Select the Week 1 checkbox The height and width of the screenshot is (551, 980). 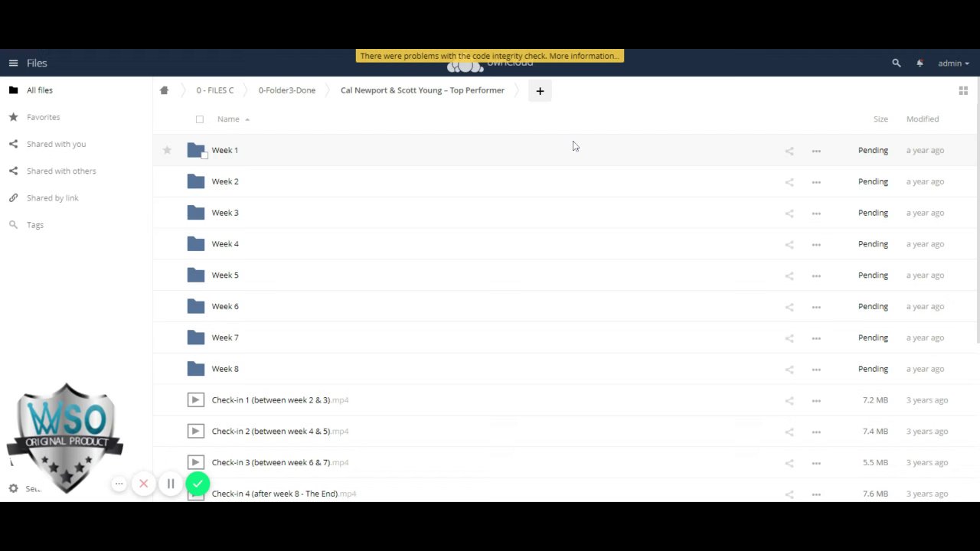(204, 155)
